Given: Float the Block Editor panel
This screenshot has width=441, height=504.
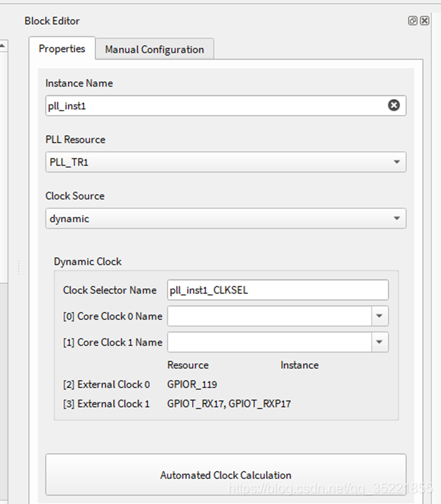Looking at the screenshot, I should (x=412, y=21).
